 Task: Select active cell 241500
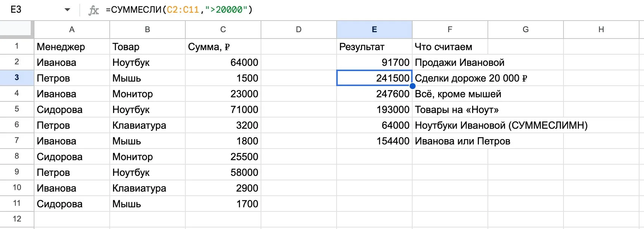click(x=374, y=78)
